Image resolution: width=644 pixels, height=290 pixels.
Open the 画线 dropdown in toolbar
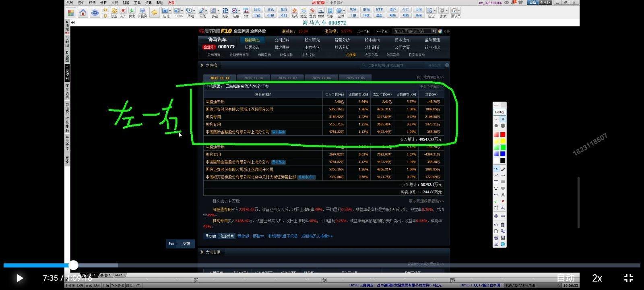click(206, 11)
